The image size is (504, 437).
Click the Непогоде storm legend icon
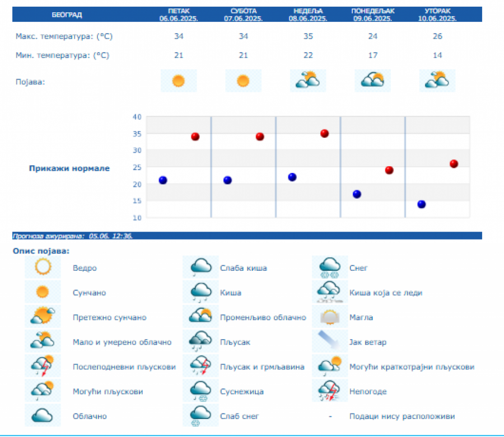330,391
